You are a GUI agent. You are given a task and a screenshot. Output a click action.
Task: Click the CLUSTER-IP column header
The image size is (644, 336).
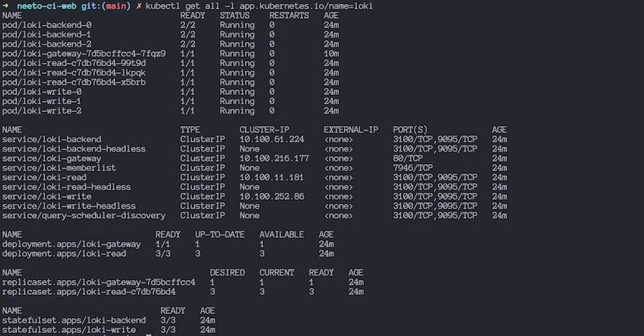264,130
